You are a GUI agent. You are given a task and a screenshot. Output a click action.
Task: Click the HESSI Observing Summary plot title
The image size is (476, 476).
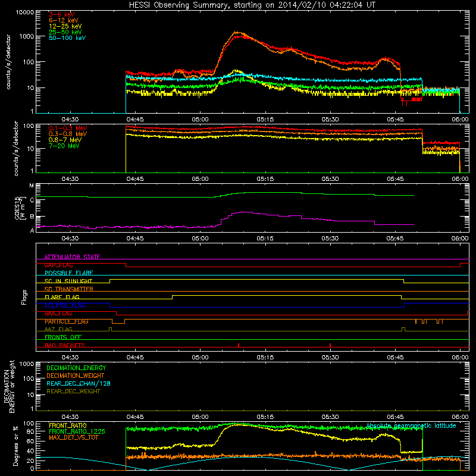click(x=252, y=5)
